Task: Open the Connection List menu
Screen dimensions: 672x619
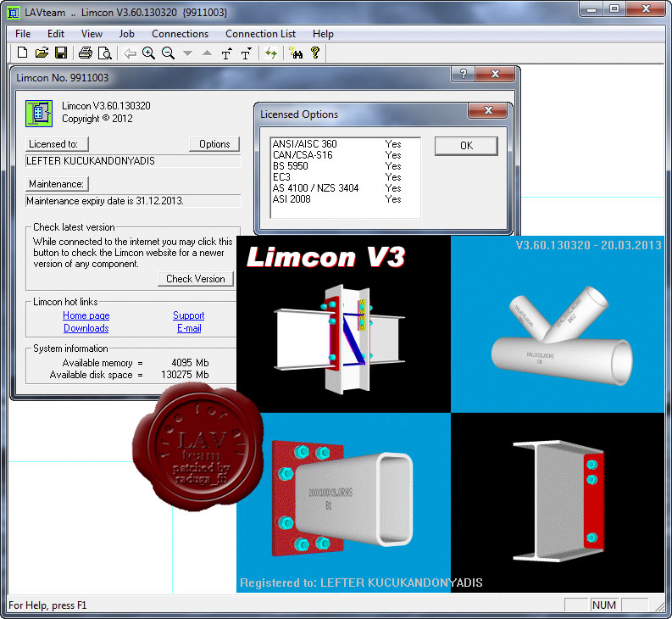Action: (260, 34)
